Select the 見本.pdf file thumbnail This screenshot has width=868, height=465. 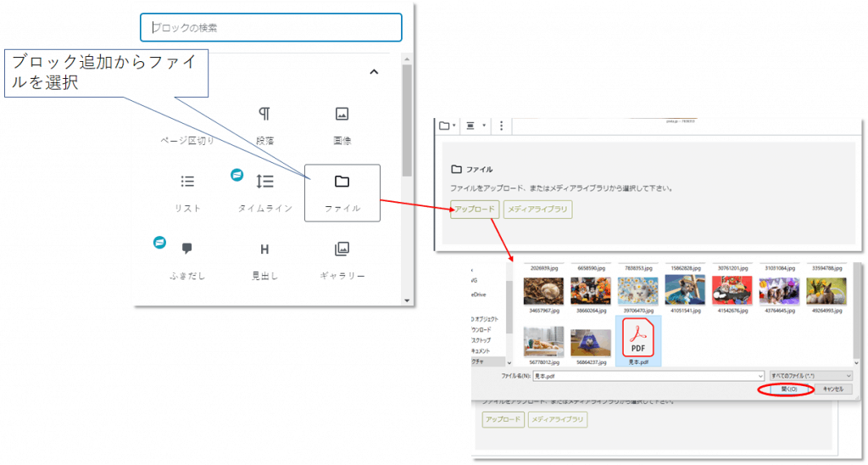click(638, 339)
